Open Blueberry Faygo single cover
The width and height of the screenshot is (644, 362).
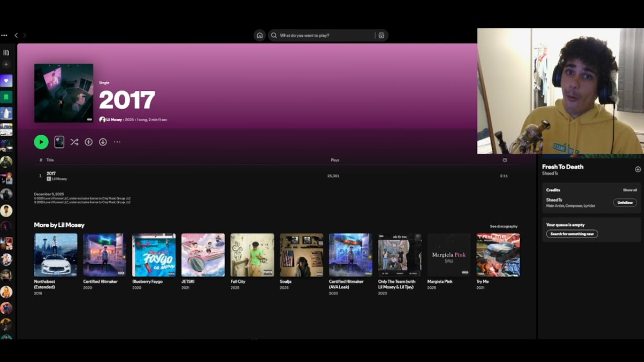(x=154, y=255)
